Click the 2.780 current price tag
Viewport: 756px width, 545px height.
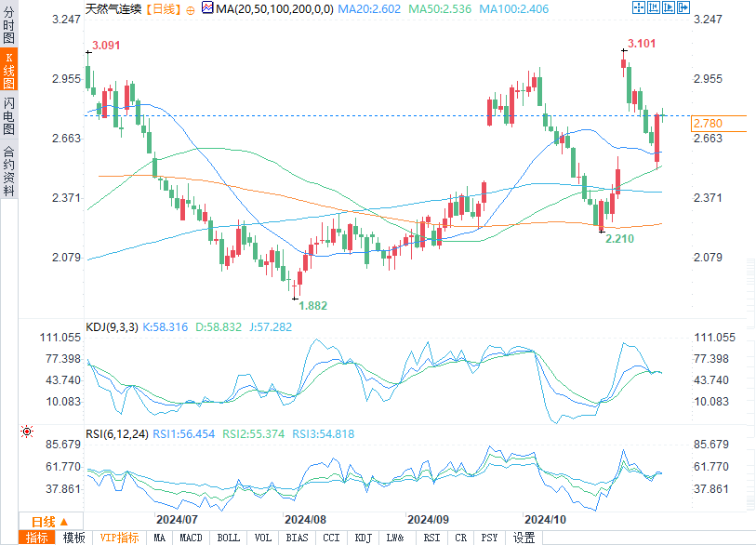tap(719, 124)
